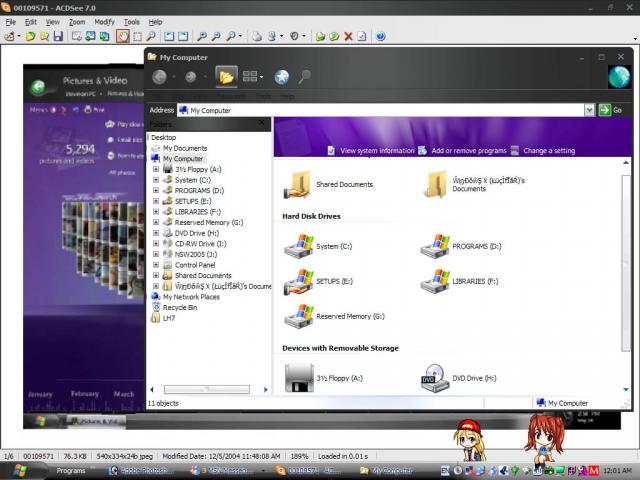Click the My Computer address input field
This screenshot has height=480, width=640.
[x=381, y=110]
